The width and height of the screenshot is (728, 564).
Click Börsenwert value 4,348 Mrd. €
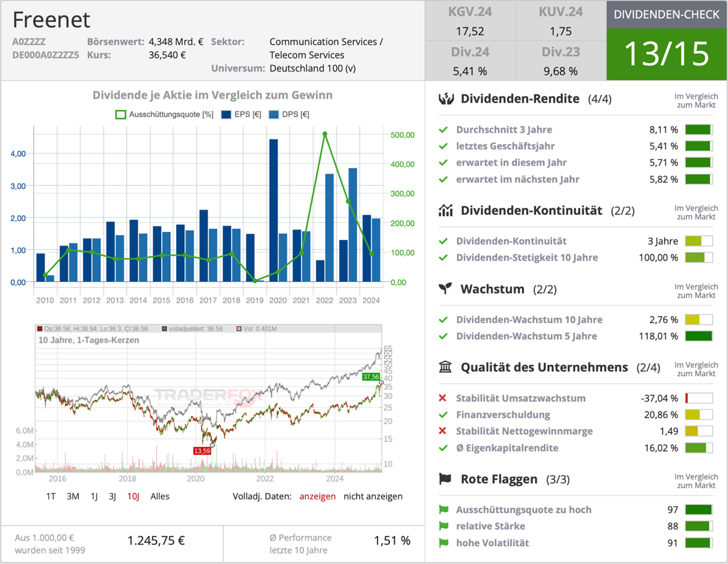pos(176,42)
